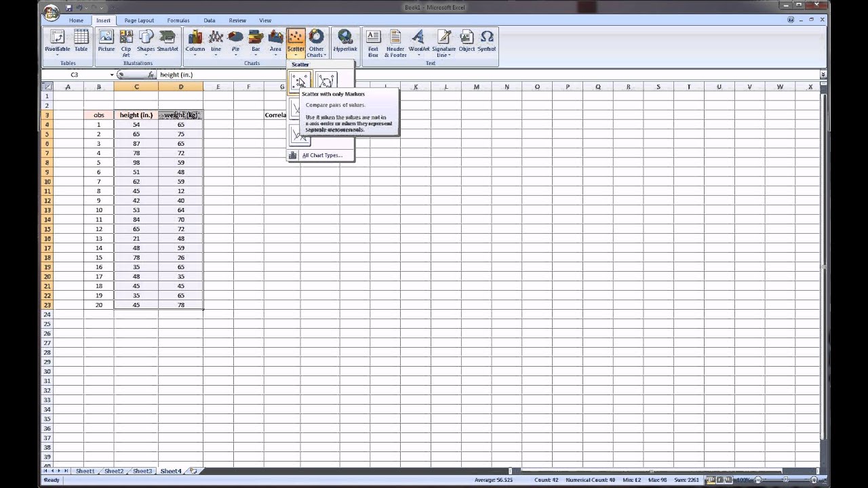Switch to the Data tab
Screen dimensions: 868x488
click(210, 20)
